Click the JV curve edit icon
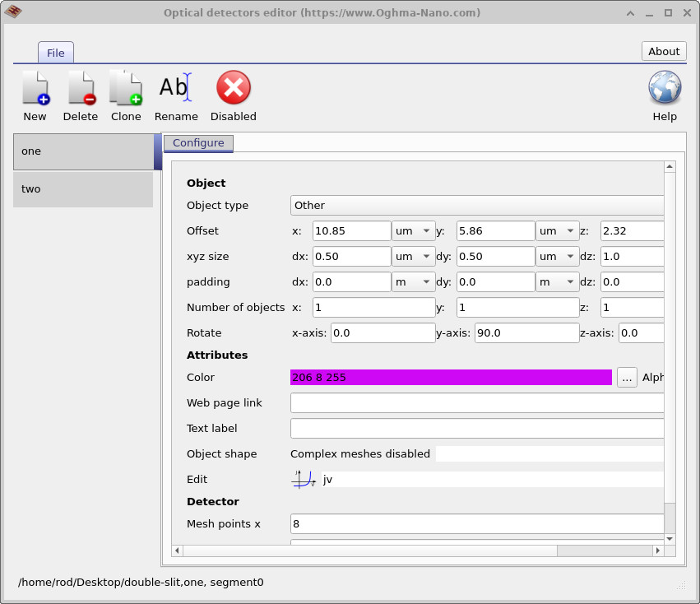700x604 pixels. 304,479
